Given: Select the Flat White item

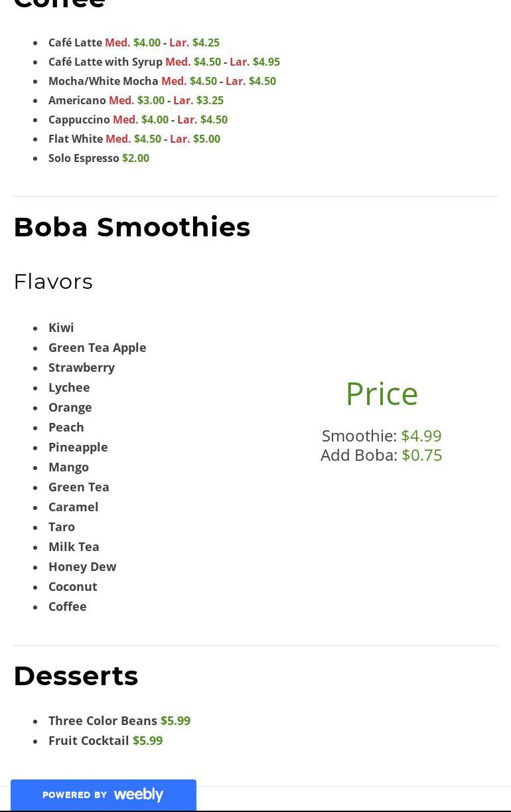Looking at the screenshot, I should click(x=76, y=139).
